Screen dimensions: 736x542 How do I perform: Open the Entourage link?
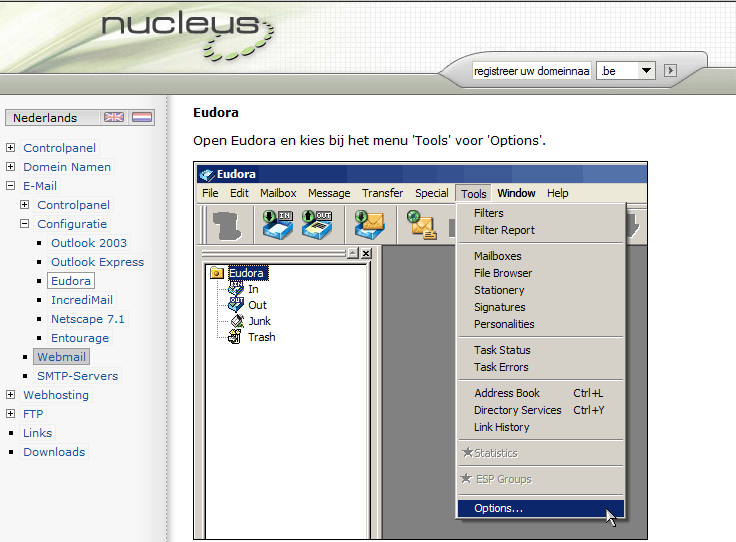pos(80,338)
